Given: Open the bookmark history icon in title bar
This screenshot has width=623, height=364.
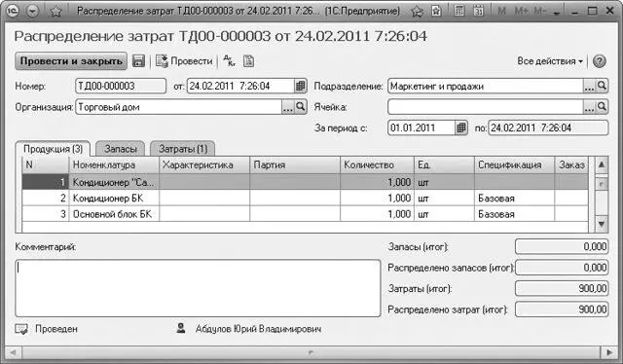Looking at the screenshot, I should (x=436, y=11).
